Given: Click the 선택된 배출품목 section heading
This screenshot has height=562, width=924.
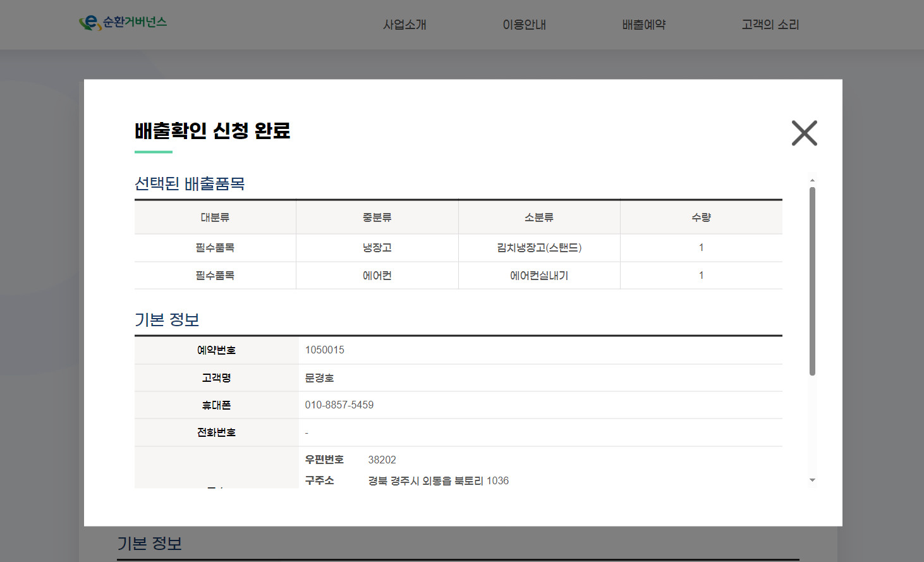Looking at the screenshot, I should tap(190, 184).
